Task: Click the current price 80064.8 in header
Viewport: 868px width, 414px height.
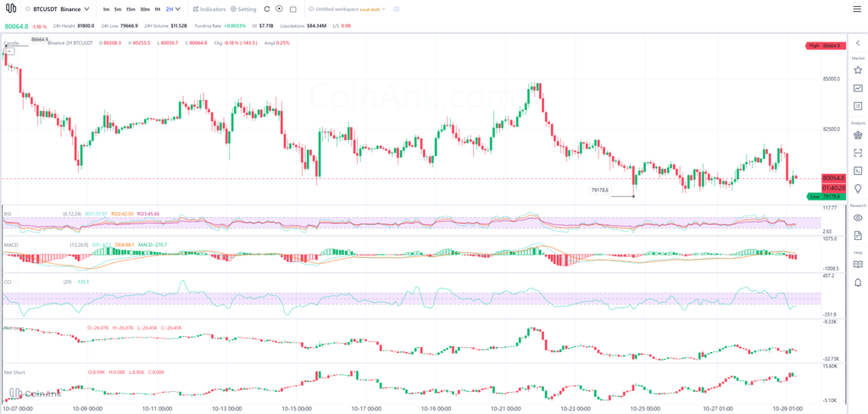Action: point(16,26)
